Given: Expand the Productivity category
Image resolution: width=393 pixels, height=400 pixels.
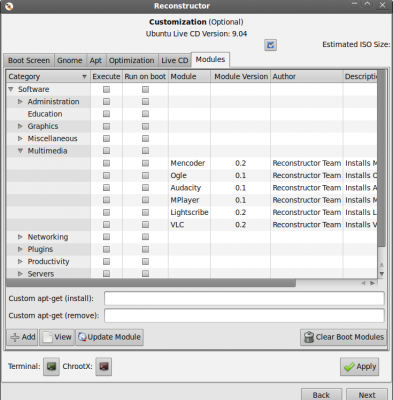Looking at the screenshot, I should 20,262.
